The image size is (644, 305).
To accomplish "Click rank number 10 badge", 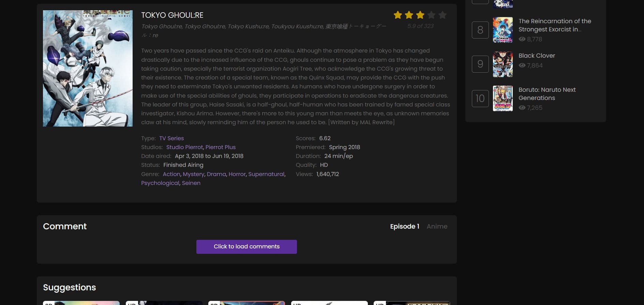I will [480, 98].
